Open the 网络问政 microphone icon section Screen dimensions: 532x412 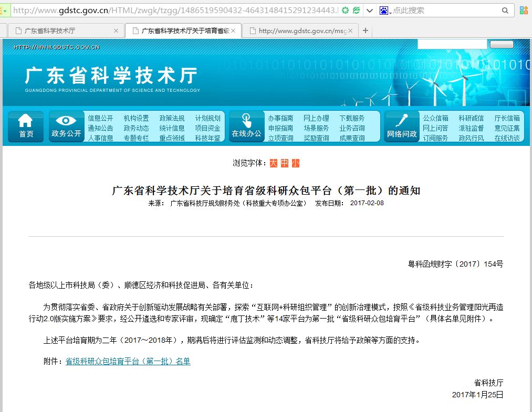click(402, 126)
